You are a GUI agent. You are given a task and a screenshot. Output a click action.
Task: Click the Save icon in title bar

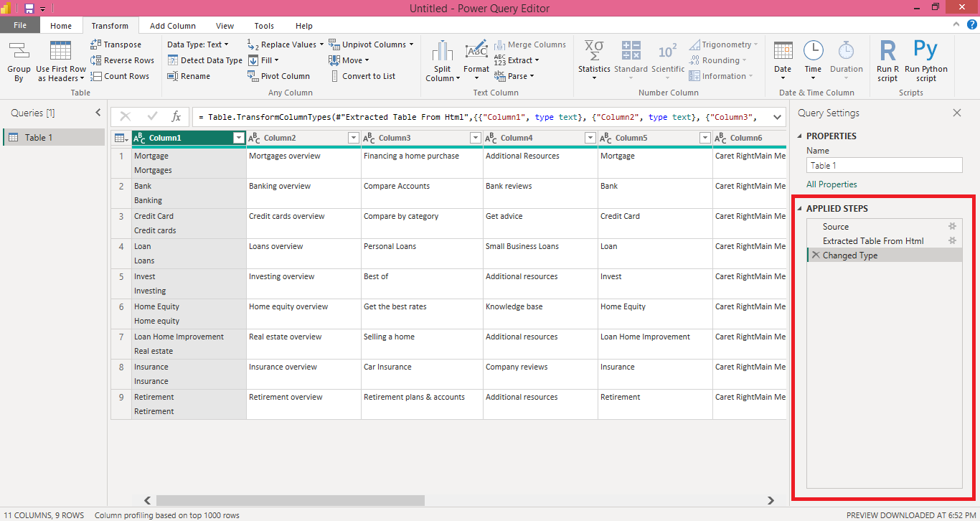click(29, 8)
